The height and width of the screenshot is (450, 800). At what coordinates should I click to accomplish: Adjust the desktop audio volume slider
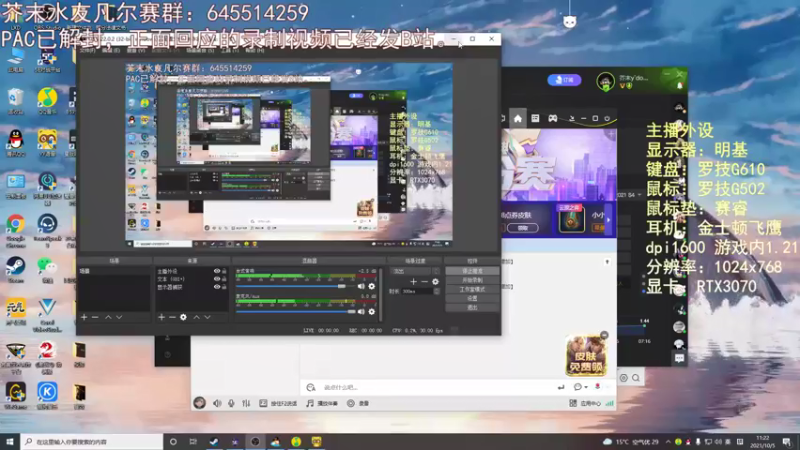pyautogui.click(x=295, y=286)
